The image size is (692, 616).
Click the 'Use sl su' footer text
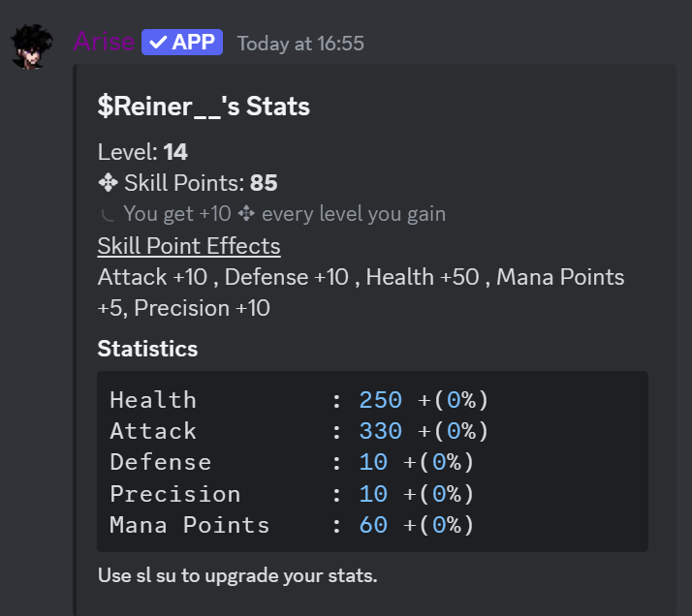click(237, 575)
